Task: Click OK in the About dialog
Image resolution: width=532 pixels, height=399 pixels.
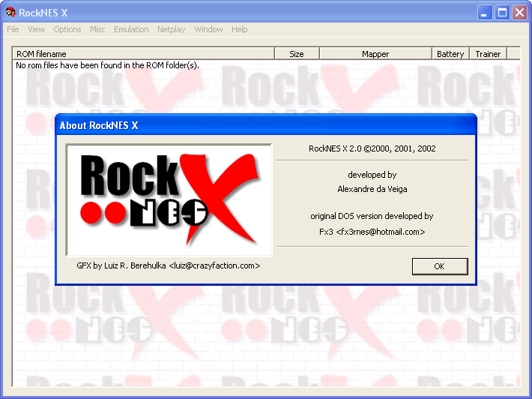Action: click(440, 266)
